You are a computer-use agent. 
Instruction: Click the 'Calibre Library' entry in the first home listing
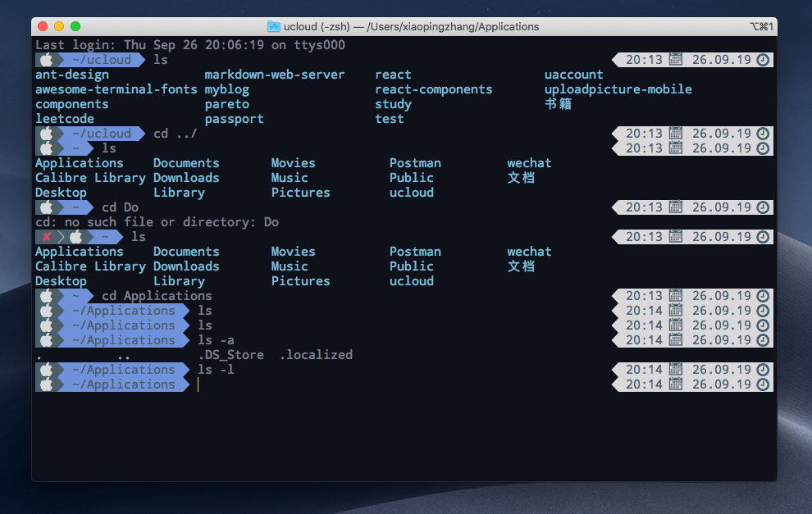tap(90, 178)
